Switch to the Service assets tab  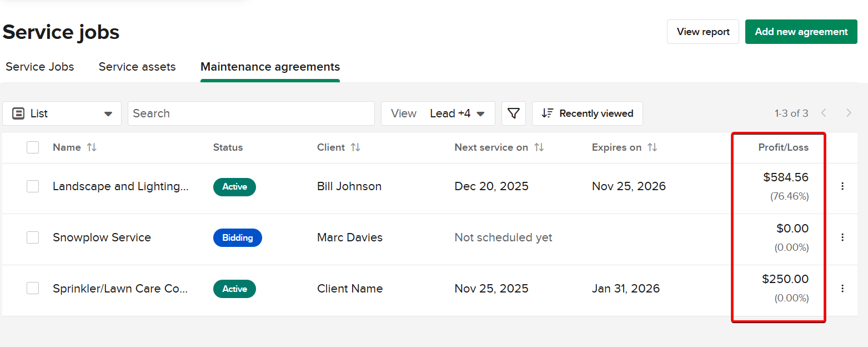tap(137, 67)
